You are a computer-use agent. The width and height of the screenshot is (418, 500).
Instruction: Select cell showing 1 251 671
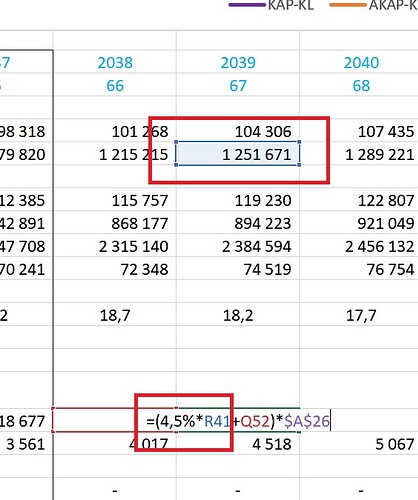(238, 154)
